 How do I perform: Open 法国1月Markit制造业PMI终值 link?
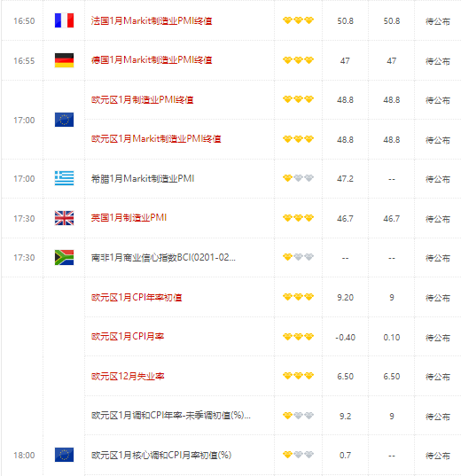point(152,20)
